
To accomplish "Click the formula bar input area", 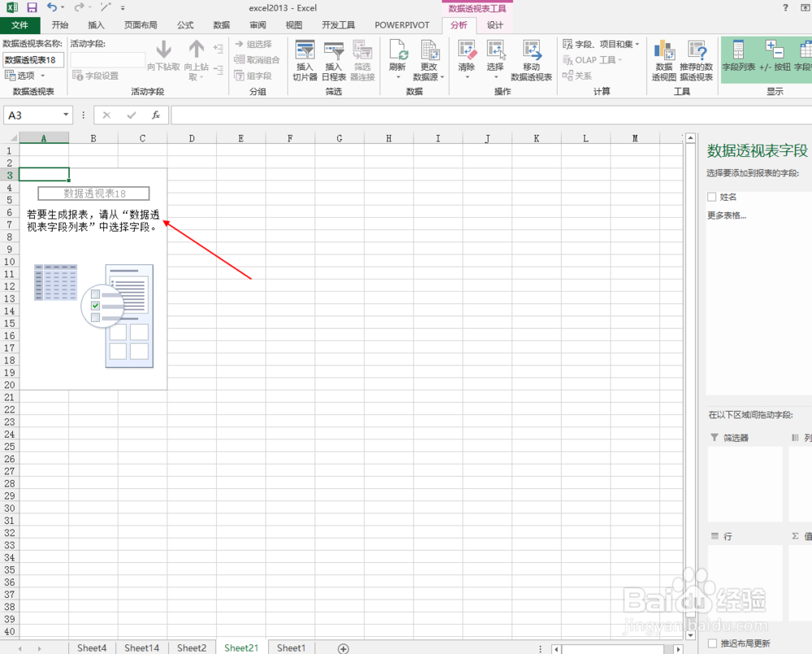I will pyautogui.click(x=491, y=115).
